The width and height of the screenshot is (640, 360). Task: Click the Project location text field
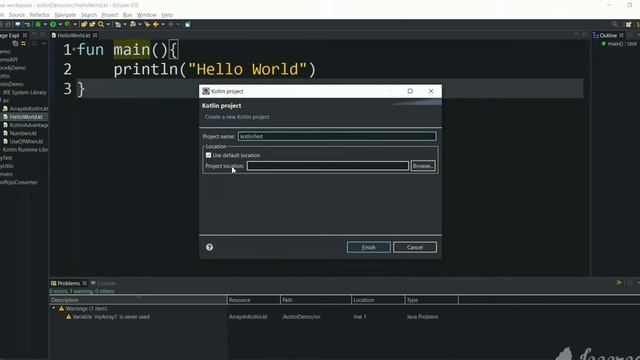(327, 166)
